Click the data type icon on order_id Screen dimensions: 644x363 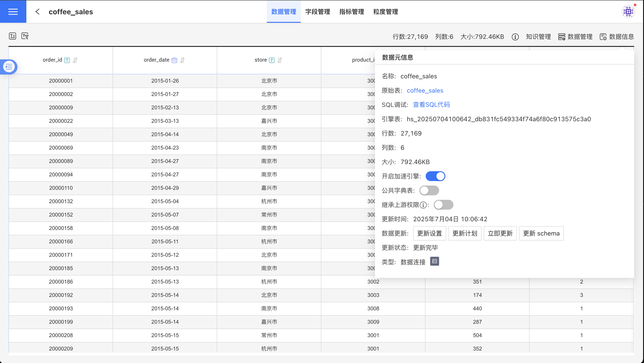coord(67,60)
